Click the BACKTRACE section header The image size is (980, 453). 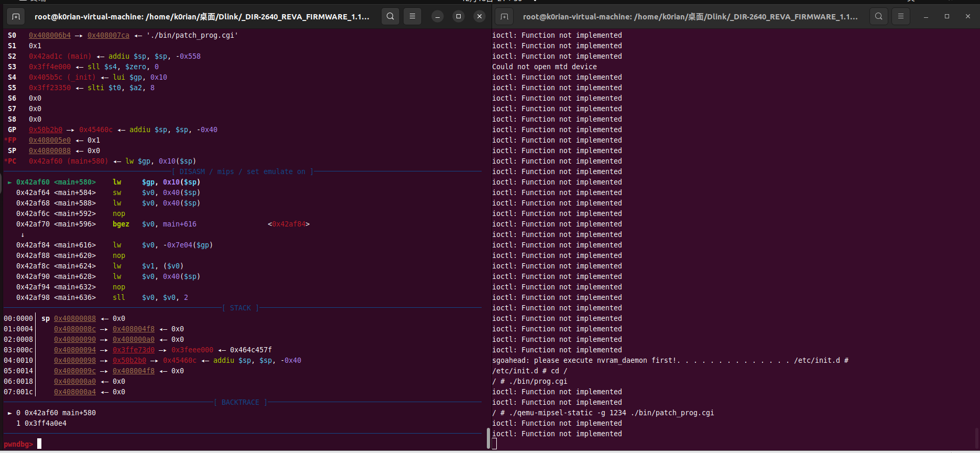click(x=241, y=402)
